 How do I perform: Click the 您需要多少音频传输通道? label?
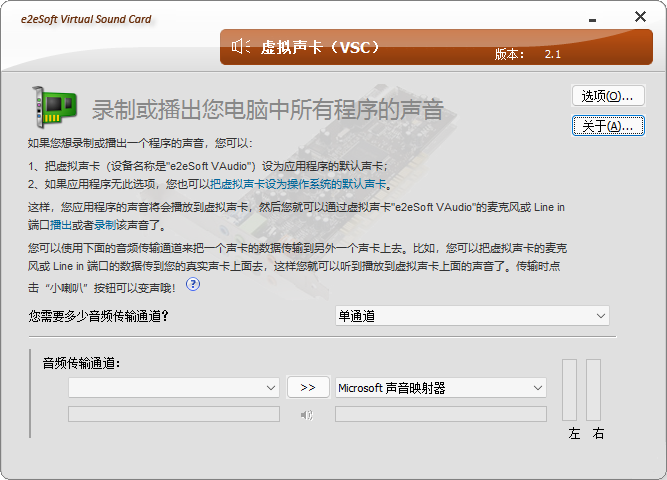click(x=99, y=316)
